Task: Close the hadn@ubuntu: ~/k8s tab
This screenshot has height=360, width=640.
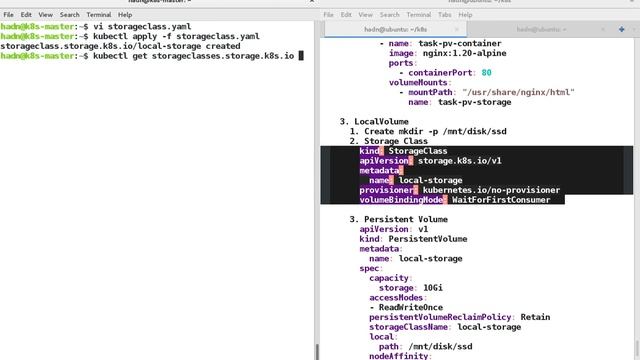Action: tap(457, 29)
